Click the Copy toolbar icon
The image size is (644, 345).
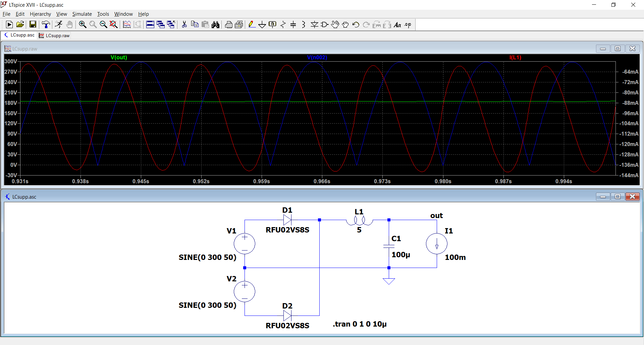pos(195,24)
